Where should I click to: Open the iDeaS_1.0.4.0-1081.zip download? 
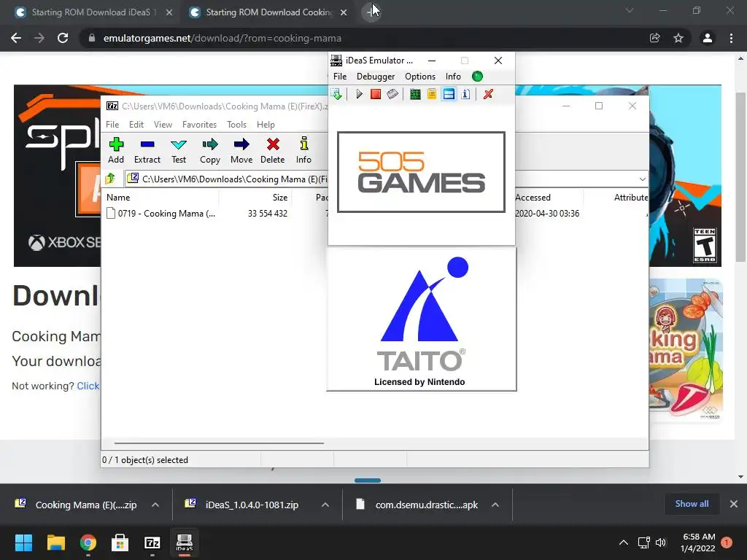252,505
